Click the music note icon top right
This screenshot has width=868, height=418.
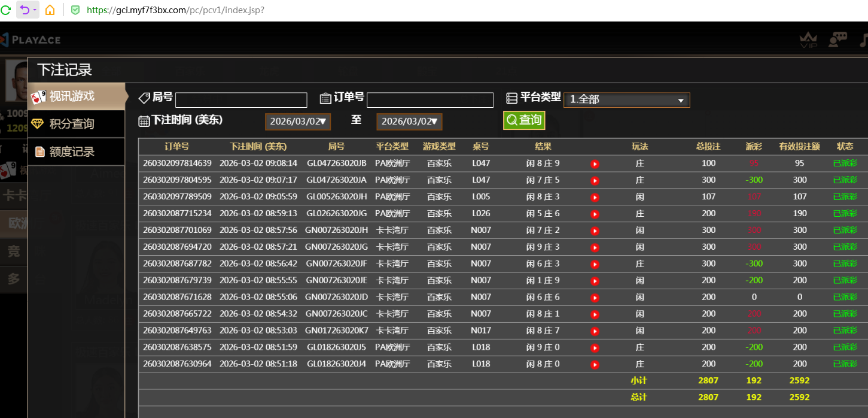pyautogui.click(x=864, y=40)
